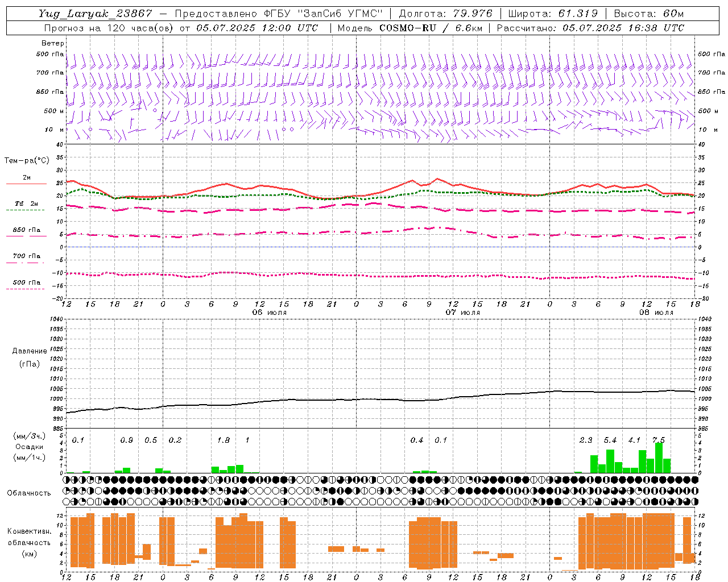Click the 2.3 precipitation value
The height and width of the screenshot is (582, 728).
click(586, 440)
